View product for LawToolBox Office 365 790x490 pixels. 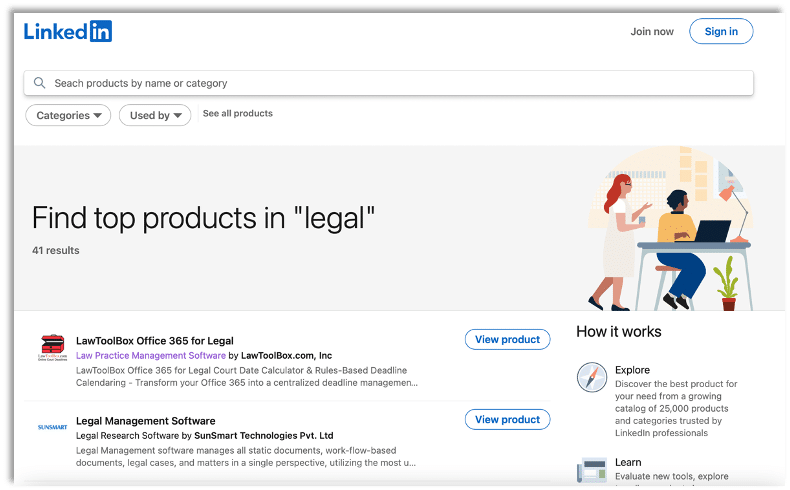[507, 339]
